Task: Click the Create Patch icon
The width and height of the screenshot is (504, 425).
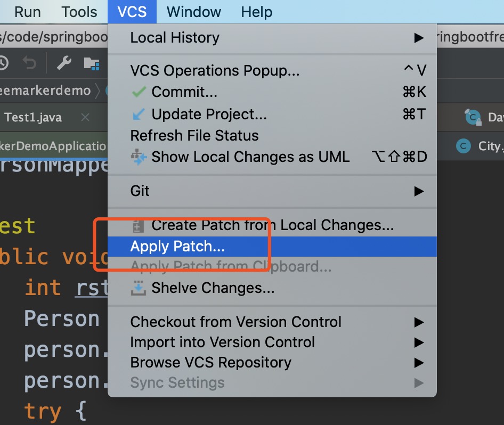Action: point(139,225)
